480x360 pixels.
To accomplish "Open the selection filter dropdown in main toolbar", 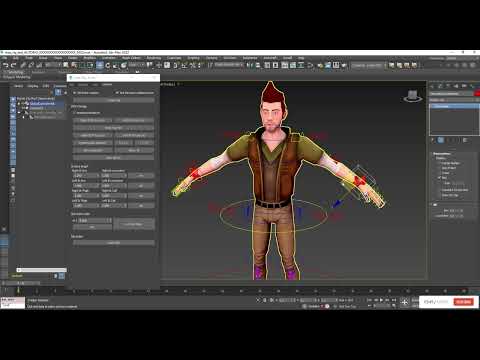I will click(53, 65).
